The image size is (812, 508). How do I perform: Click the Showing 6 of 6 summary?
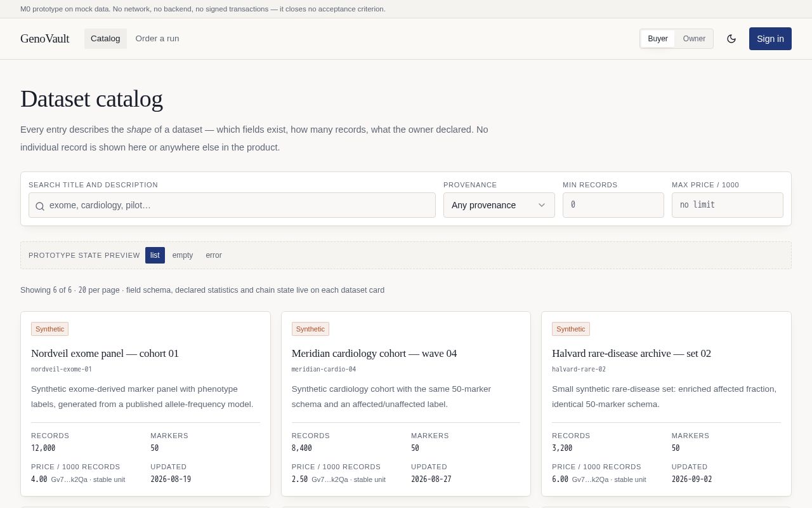(x=202, y=290)
